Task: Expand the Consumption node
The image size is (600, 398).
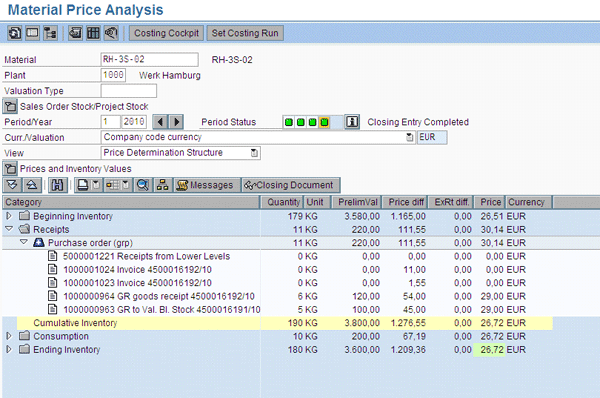Action: coord(9,336)
